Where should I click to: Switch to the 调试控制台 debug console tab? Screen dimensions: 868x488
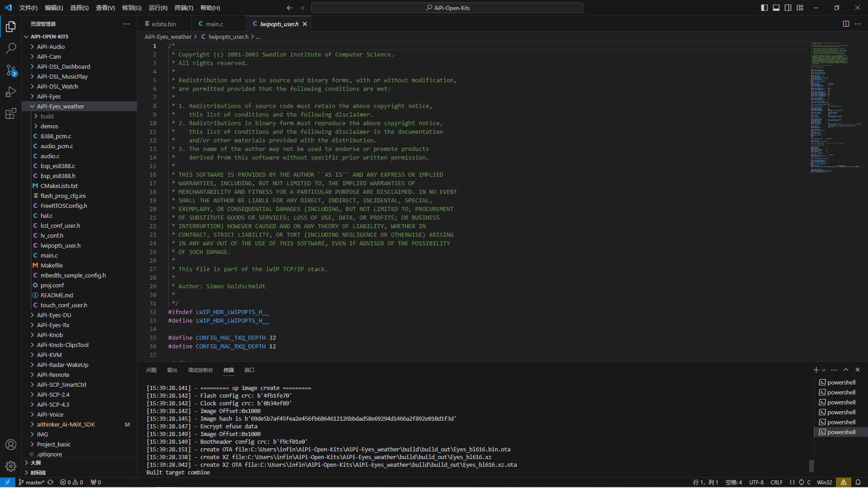click(200, 370)
